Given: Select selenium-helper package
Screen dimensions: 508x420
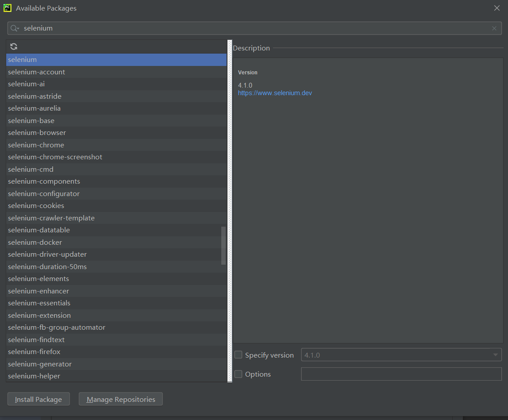Looking at the screenshot, I should point(116,376).
